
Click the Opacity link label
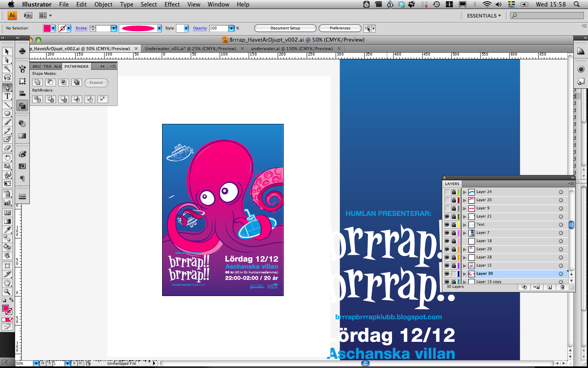pyautogui.click(x=200, y=28)
